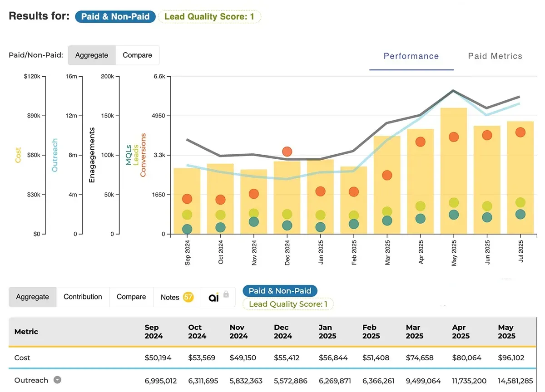Open the Paid Metrics tab
545x392 pixels.
pos(495,56)
